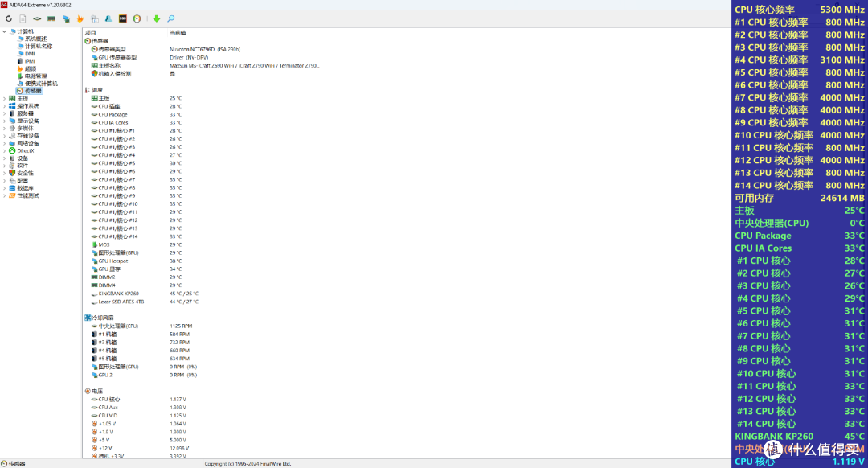
Task: Select 便携式计算机 in the tree
Action: click(41, 84)
